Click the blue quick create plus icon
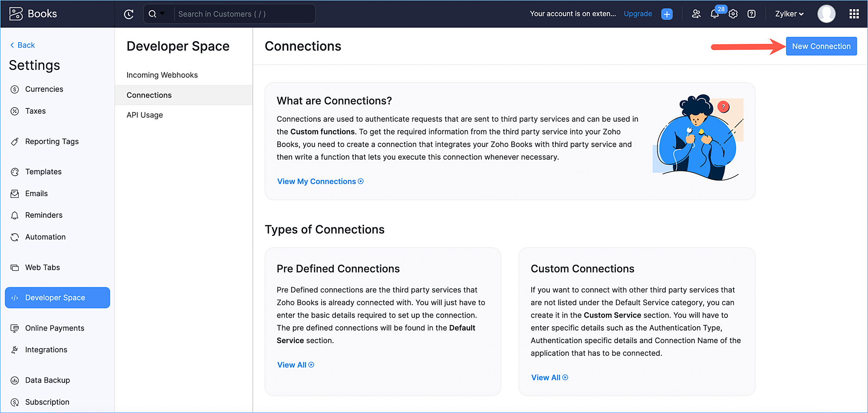The image size is (868, 413). click(x=667, y=14)
